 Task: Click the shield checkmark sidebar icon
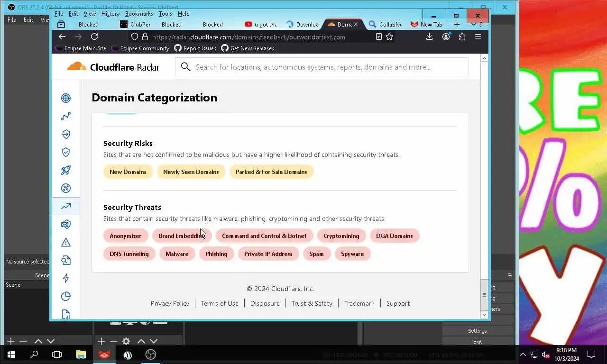click(x=66, y=152)
